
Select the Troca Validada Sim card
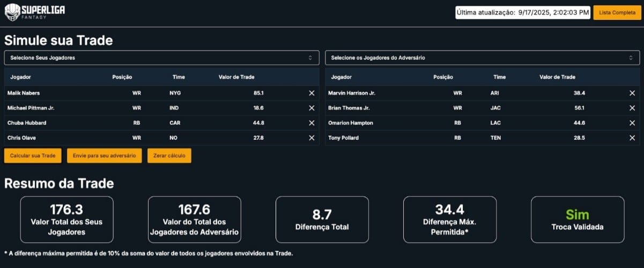pyautogui.click(x=578, y=219)
